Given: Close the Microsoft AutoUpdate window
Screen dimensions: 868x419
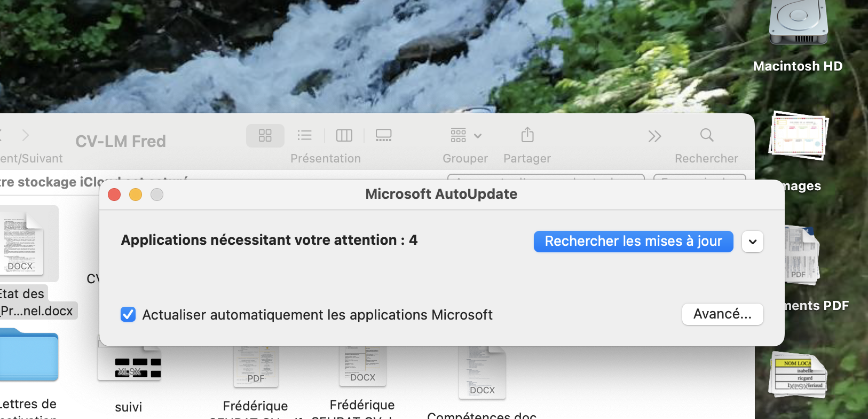Looking at the screenshot, I should coord(114,195).
